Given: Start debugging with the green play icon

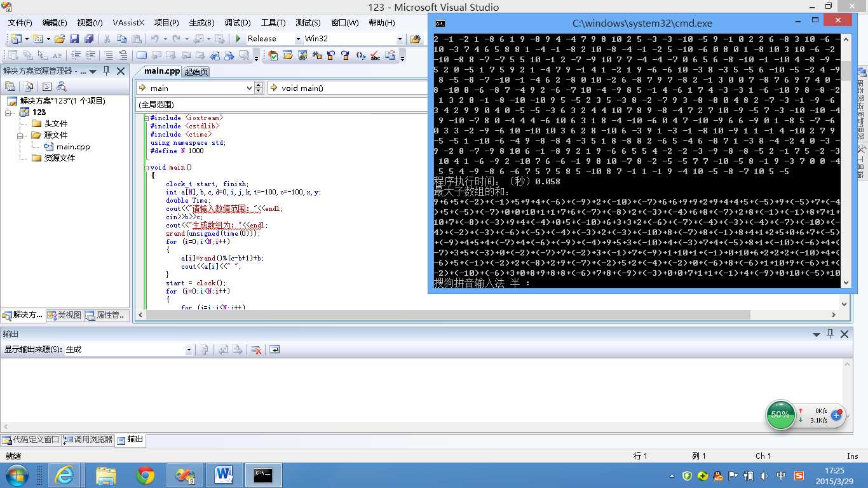Looking at the screenshot, I should [x=238, y=39].
